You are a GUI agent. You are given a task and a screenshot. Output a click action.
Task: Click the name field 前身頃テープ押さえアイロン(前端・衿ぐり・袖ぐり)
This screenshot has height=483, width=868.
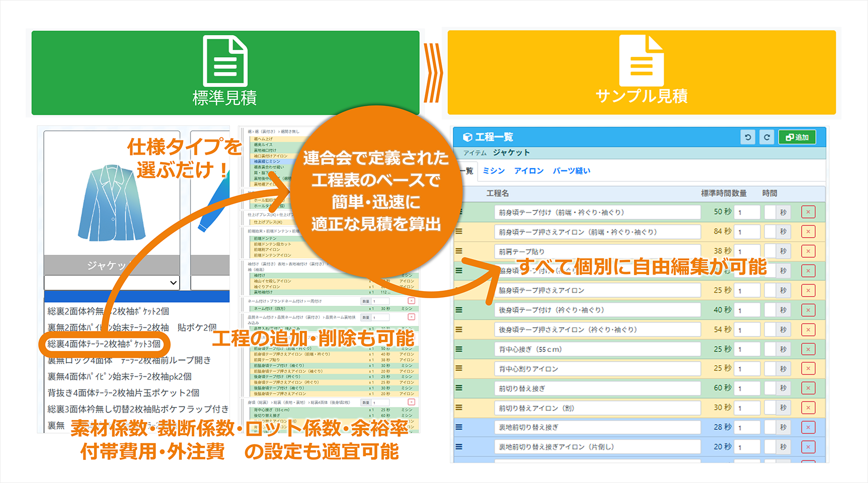pos(597,232)
